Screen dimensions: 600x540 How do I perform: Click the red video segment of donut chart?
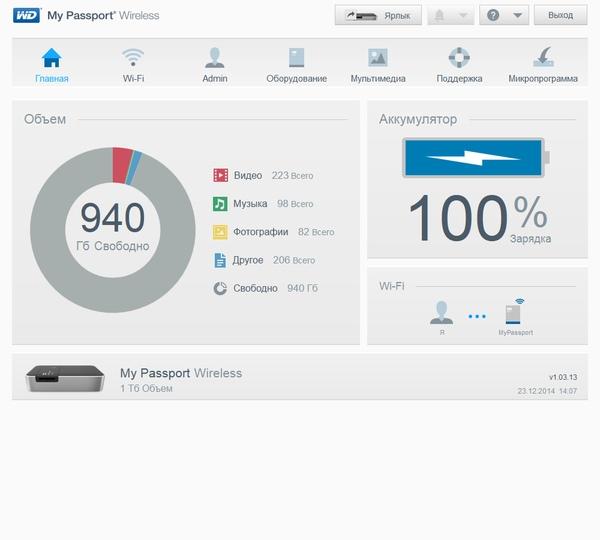click(x=122, y=165)
